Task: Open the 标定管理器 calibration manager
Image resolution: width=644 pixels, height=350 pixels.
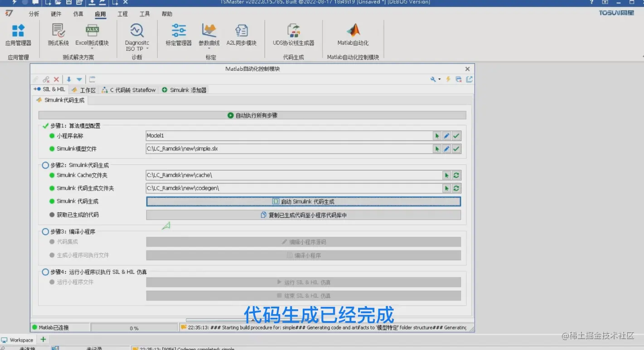Action: click(179, 35)
